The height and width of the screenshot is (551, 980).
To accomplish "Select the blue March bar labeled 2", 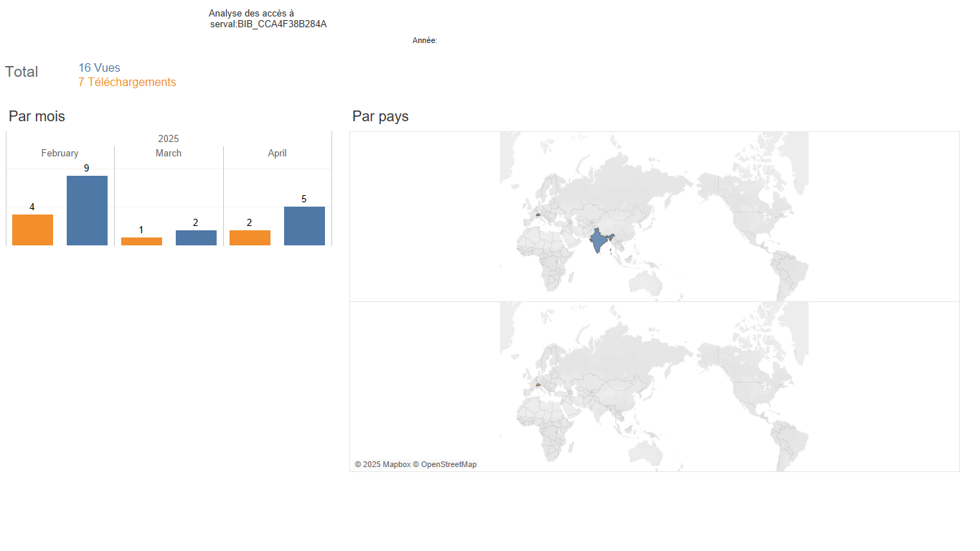I will pyautogui.click(x=196, y=237).
